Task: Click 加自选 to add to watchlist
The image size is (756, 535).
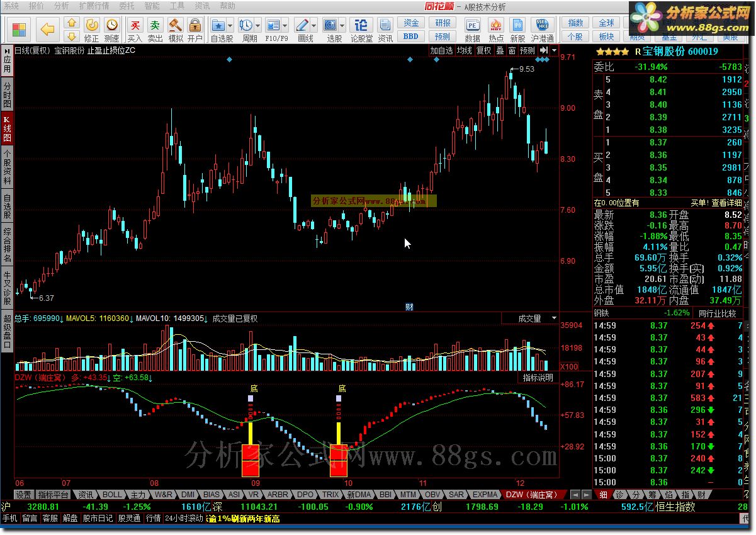Action: [x=441, y=50]
